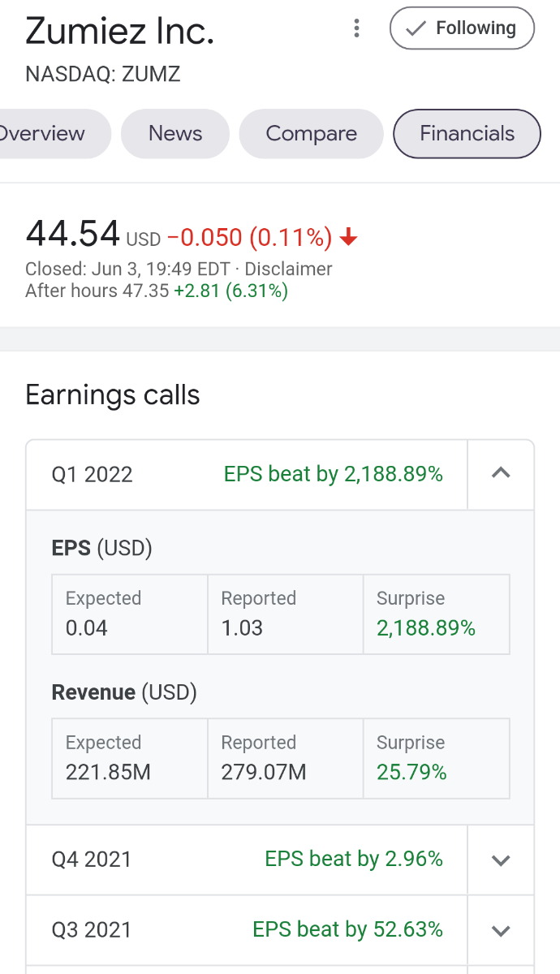Image resolution: width=560 pixels, height=974 pixels.
Task: Toggle the Following button for Zumiez
Action: [x=463, y=28]
